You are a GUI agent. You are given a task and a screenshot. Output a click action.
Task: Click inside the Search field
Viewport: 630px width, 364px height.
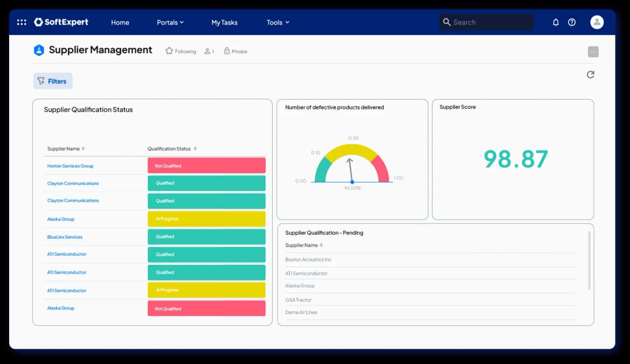[486, 21]
